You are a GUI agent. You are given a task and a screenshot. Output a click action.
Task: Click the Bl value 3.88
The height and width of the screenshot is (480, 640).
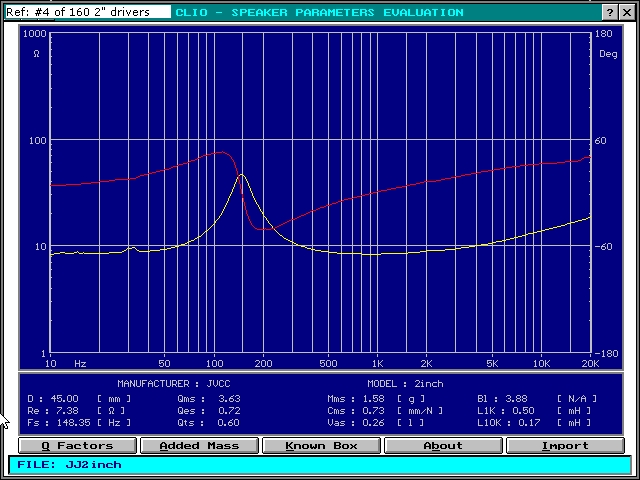click(517, 398)
